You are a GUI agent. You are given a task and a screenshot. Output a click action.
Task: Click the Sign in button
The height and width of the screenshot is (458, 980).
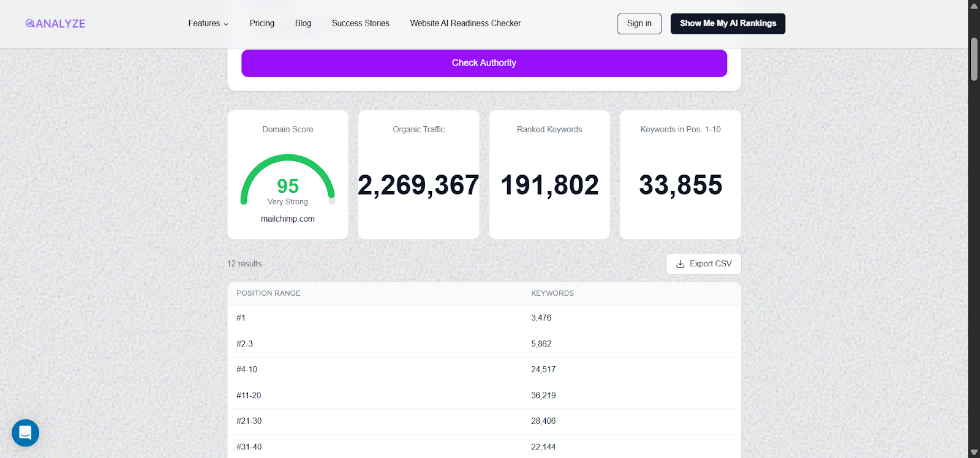coord(639,23)
